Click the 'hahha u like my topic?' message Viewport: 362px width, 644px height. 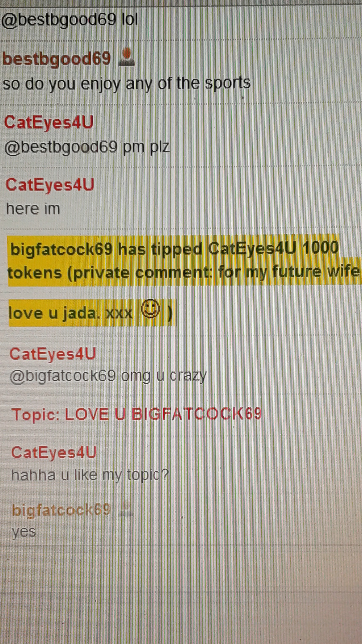(x=90, y=475)
